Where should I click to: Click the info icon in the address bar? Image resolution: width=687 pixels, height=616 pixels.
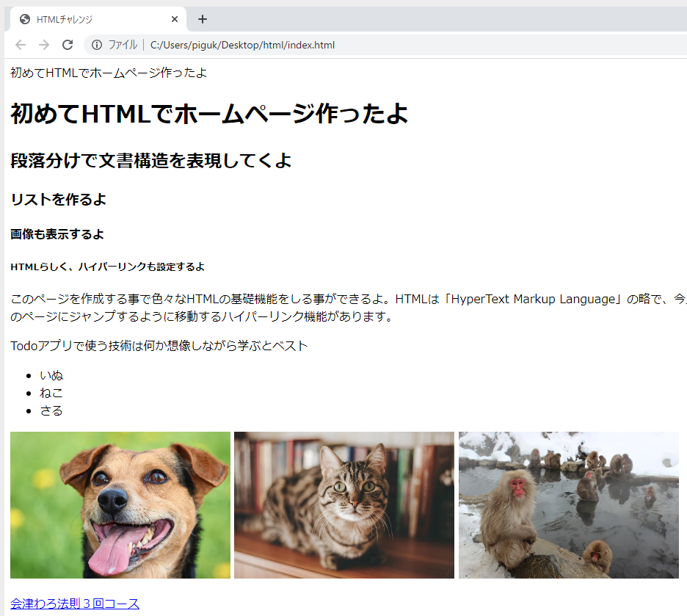98,44
